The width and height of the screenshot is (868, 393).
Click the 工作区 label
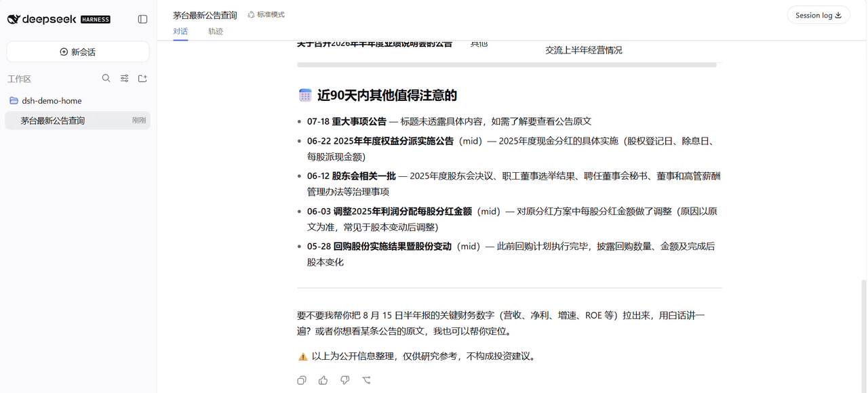(x=19, y=79)
